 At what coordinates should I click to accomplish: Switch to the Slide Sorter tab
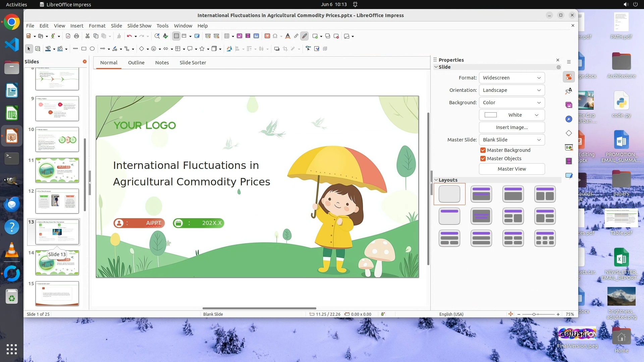tap(193, 63)
